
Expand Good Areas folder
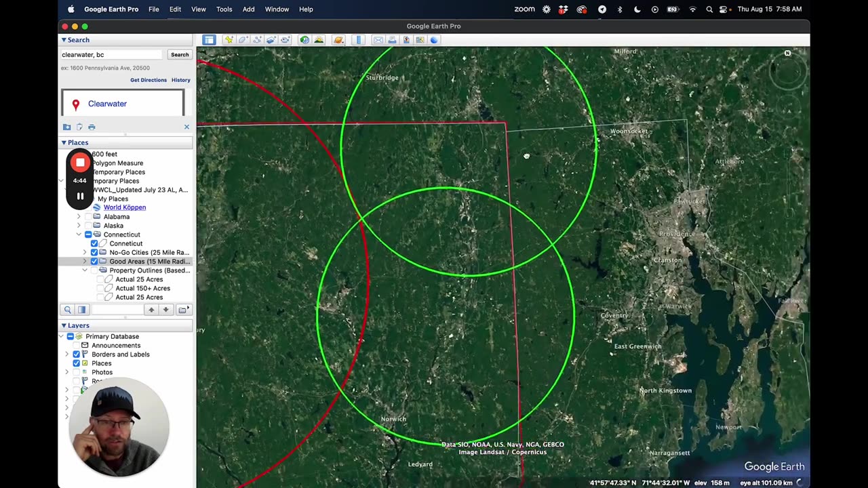click(85, 262)
